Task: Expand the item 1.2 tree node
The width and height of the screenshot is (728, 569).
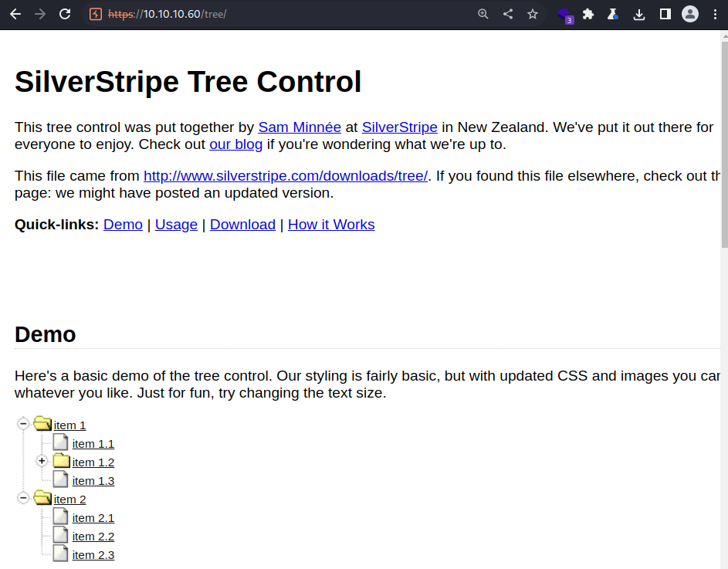Action: click(x=42, y=461)
